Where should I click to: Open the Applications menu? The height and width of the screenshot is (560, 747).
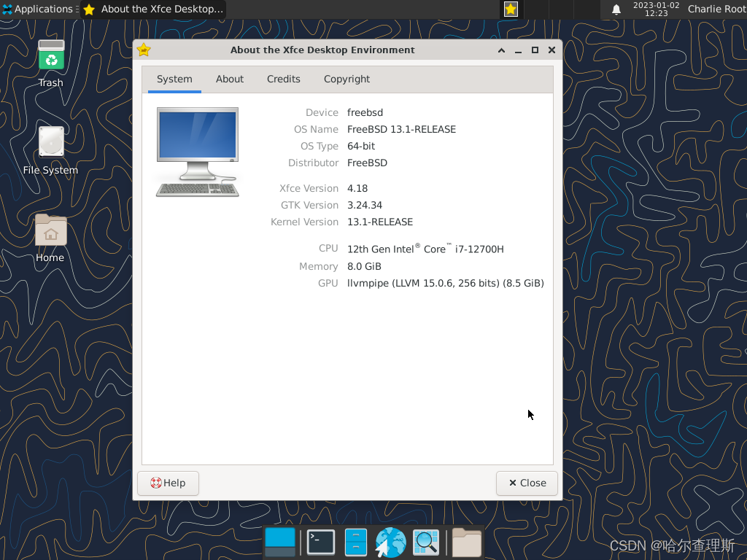click(39, 9)
